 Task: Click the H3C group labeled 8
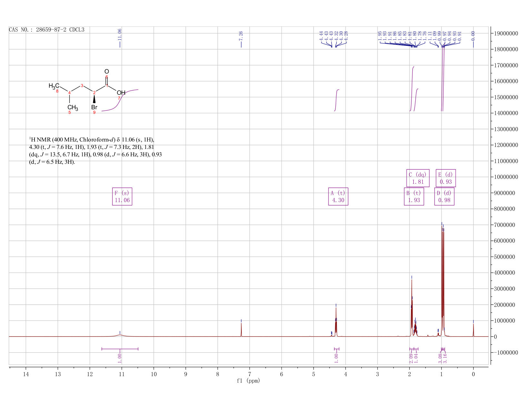point(54,86)
